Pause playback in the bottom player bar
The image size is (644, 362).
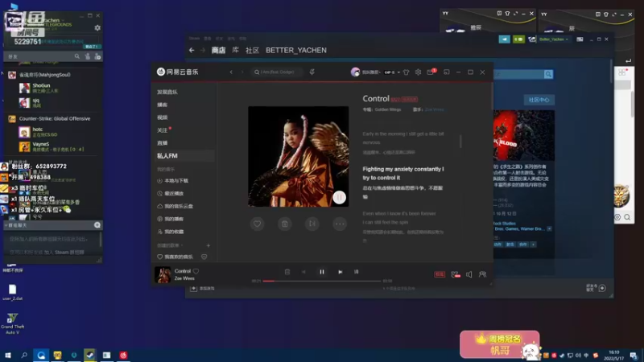tap(322, 272)
